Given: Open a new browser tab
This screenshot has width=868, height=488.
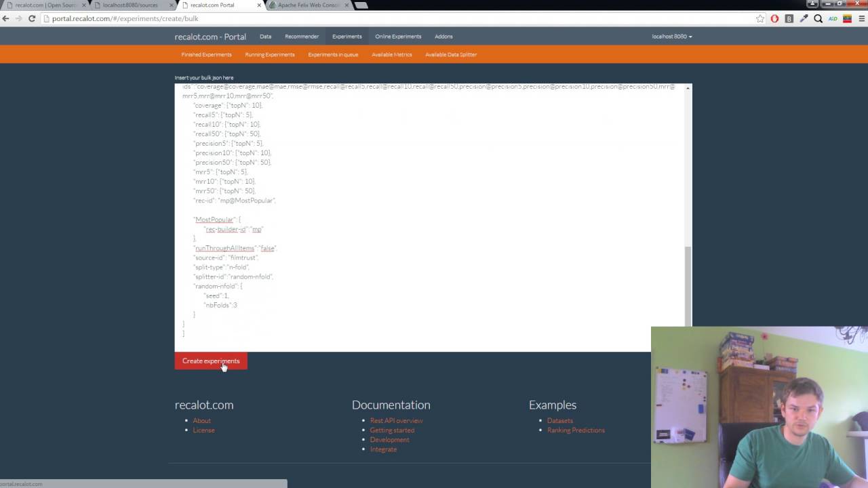Looking at the screenshot, I should pyautogui.click(x=361, y=5).
